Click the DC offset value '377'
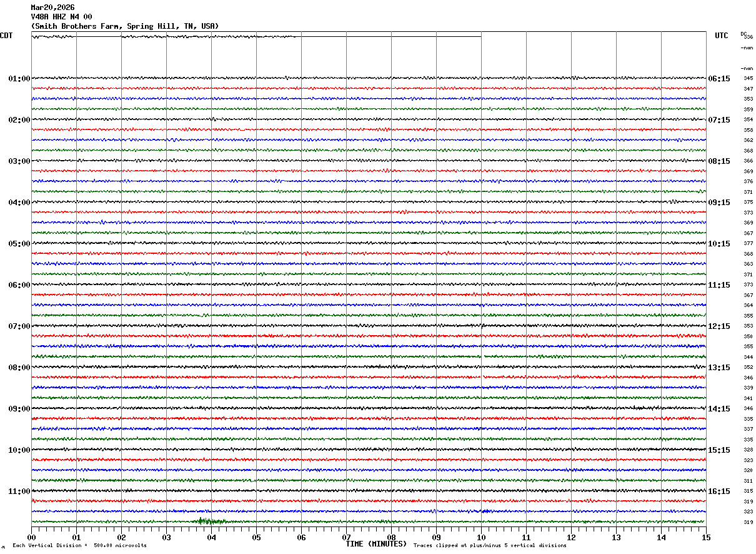Viewport: 756px width, 554px height. 748,244
